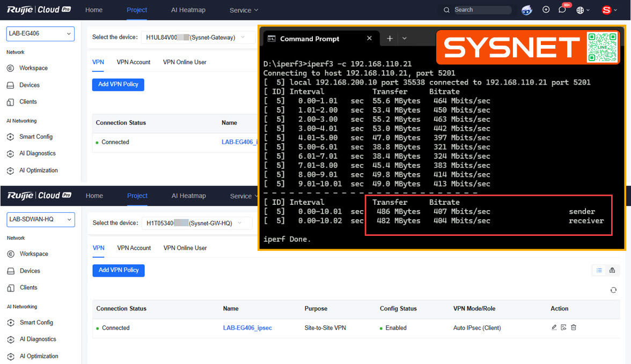Open AI Heatmap in the top window
Image resolution: width=631 pixels, height=364 pixels.
[188, 10]
